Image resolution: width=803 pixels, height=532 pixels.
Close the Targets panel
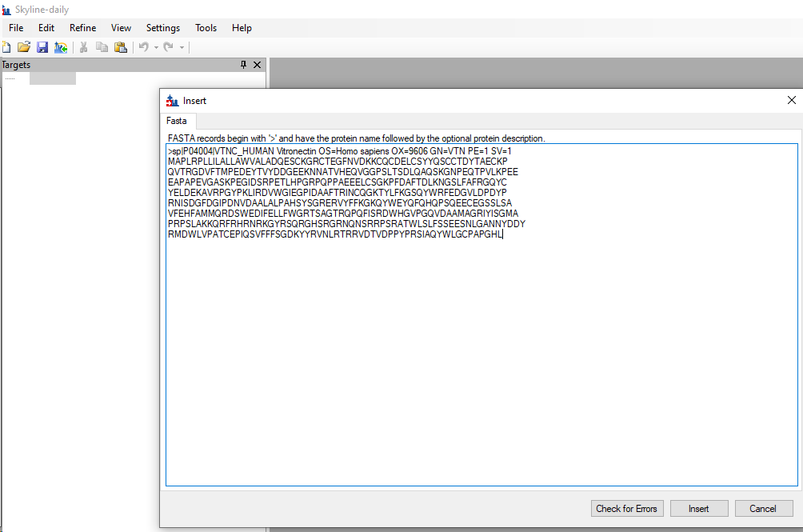coord(257,65)
